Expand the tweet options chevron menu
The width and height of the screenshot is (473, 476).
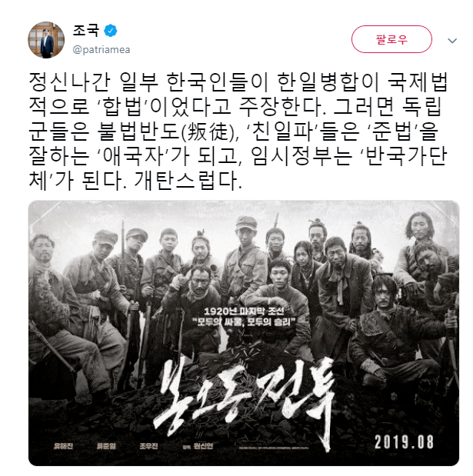coord(452,41)
